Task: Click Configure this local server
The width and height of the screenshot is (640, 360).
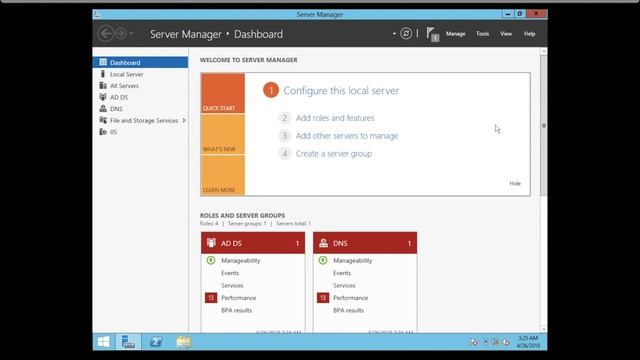Action: point(341,91)
